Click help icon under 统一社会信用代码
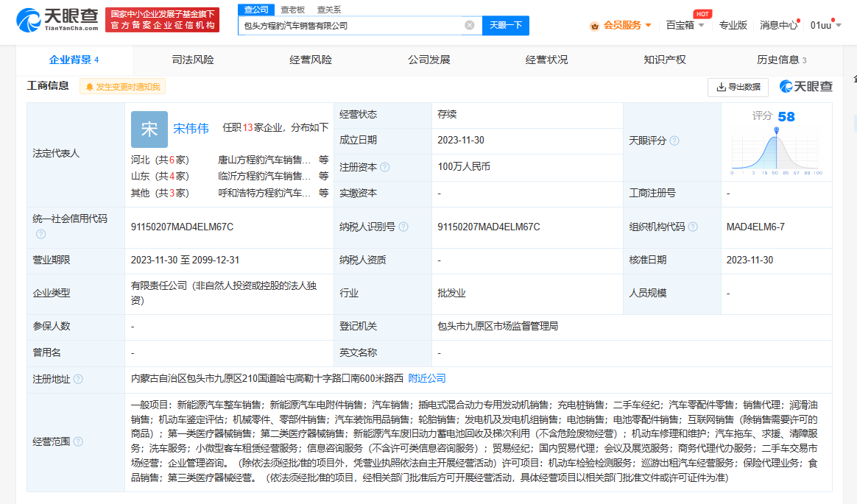Screen dimensions: 857x504 40,234
